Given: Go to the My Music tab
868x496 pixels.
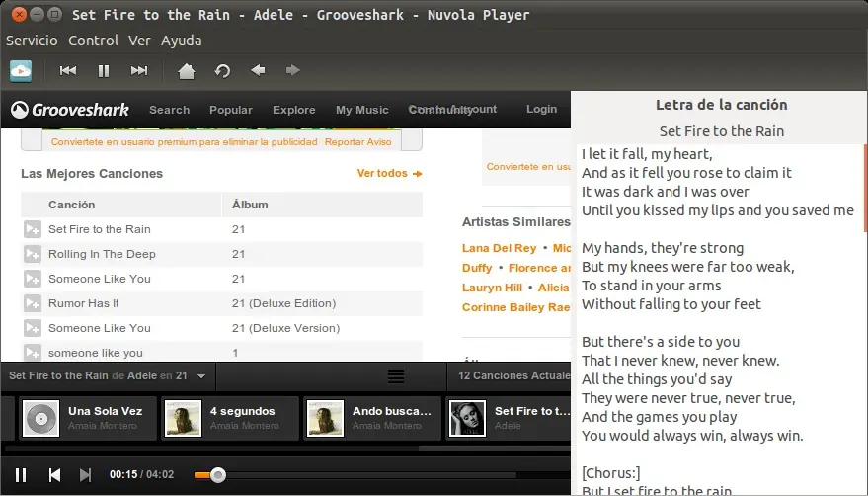Looking at the screenshot, I should tap(362, 110).
